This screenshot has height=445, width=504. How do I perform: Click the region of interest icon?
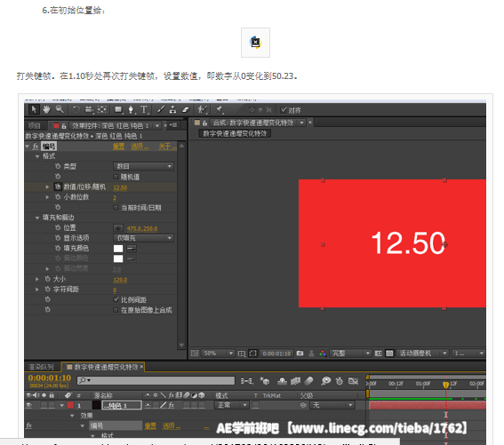(x=253, y=354)
